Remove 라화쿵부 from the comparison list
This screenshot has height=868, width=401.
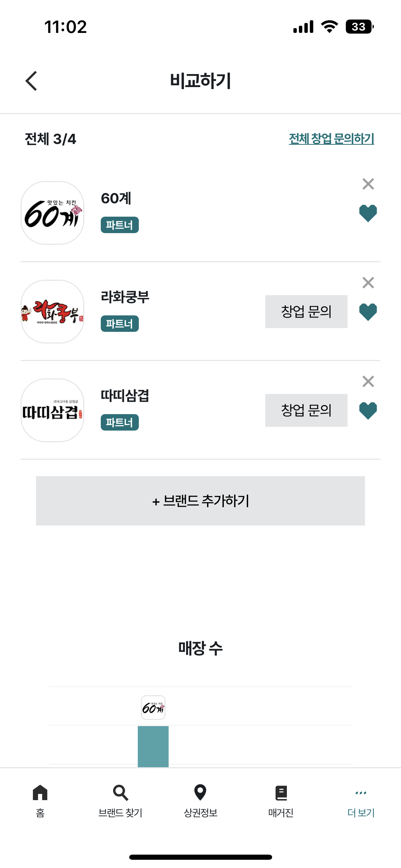[368, 283]
